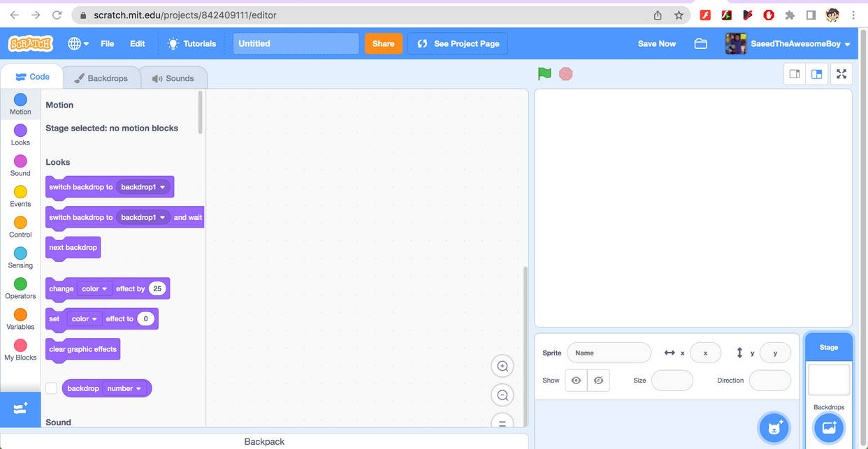Switch to the Backdrops tab
Viewport: 868px width, 449px height.
[x=101, y=78]
